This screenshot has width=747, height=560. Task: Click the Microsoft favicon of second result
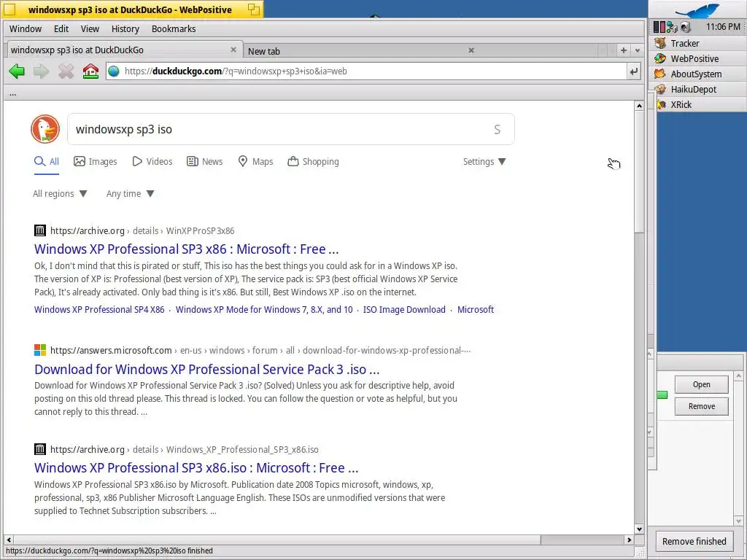click(x=40, y=350)
